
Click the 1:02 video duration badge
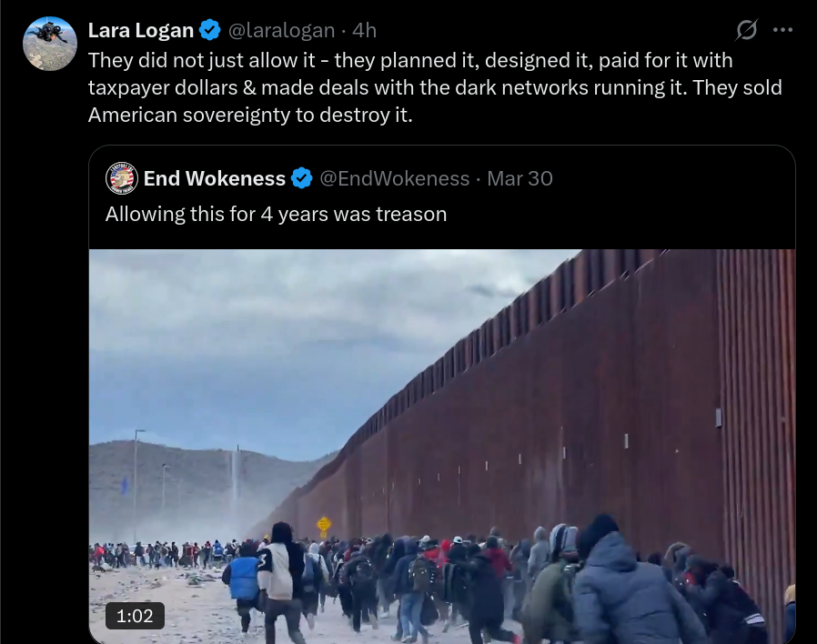click(x=135, y=616)
